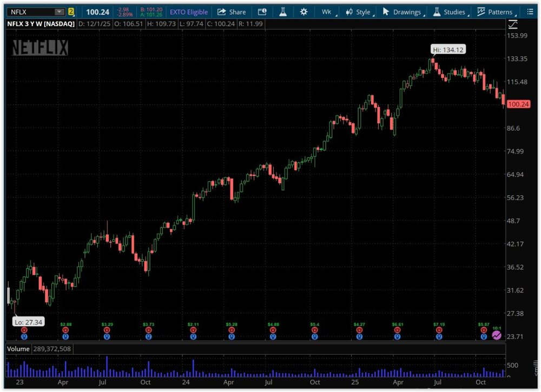Click the yellow 2 link indicator
The width and height of the screenshot is (541, 392).
[71, 12]
